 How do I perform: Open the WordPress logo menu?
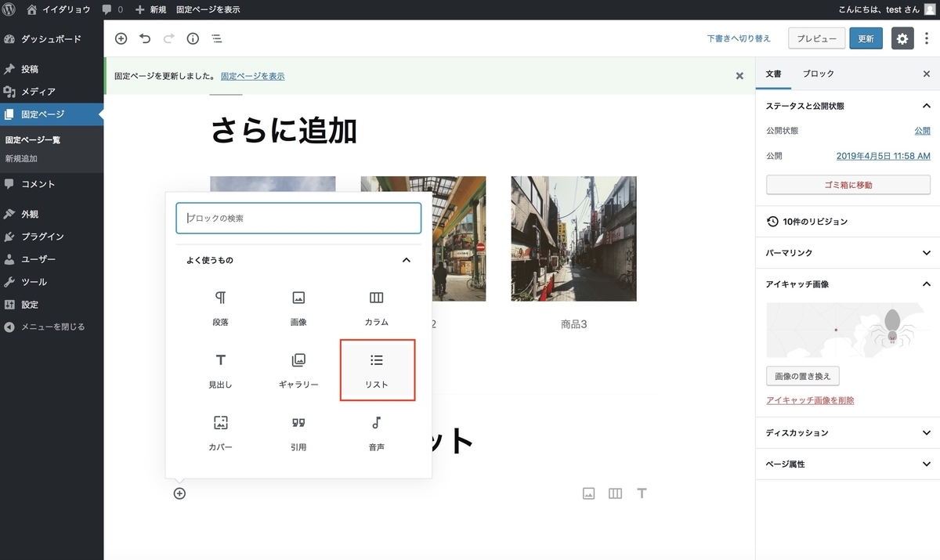(10, 9)
